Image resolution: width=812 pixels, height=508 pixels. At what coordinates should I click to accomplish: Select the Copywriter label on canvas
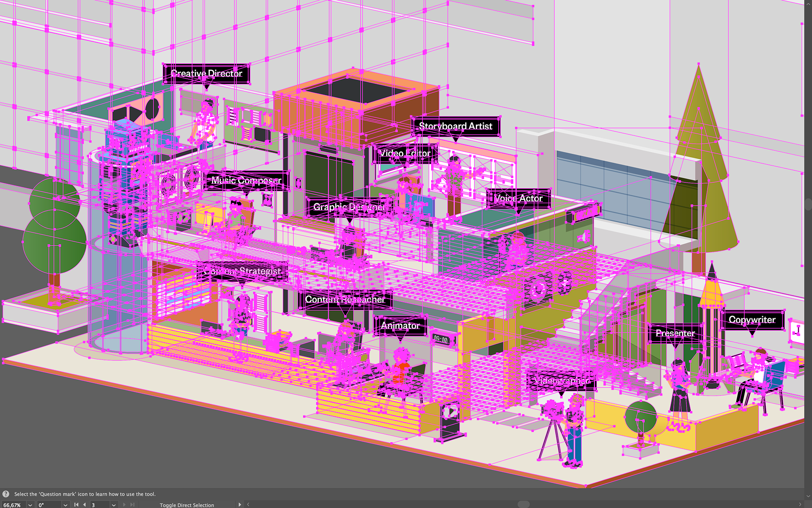coord(752,320)
